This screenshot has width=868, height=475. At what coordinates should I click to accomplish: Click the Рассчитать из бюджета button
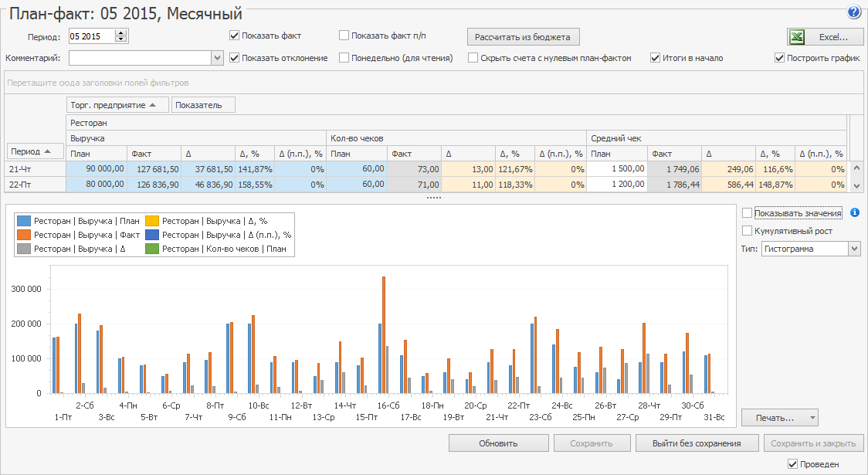(x=523, y=37)
